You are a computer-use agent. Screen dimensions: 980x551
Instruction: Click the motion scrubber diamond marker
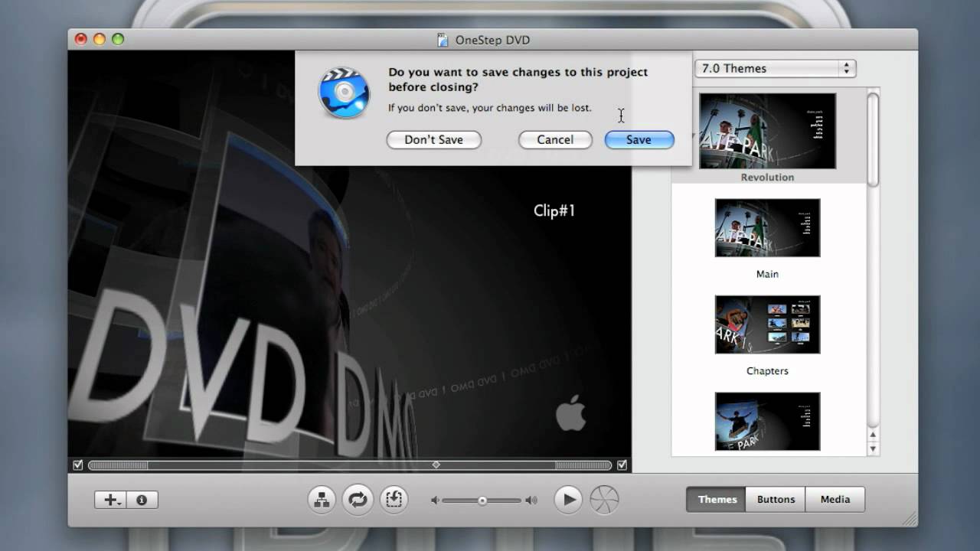point(436,465)
